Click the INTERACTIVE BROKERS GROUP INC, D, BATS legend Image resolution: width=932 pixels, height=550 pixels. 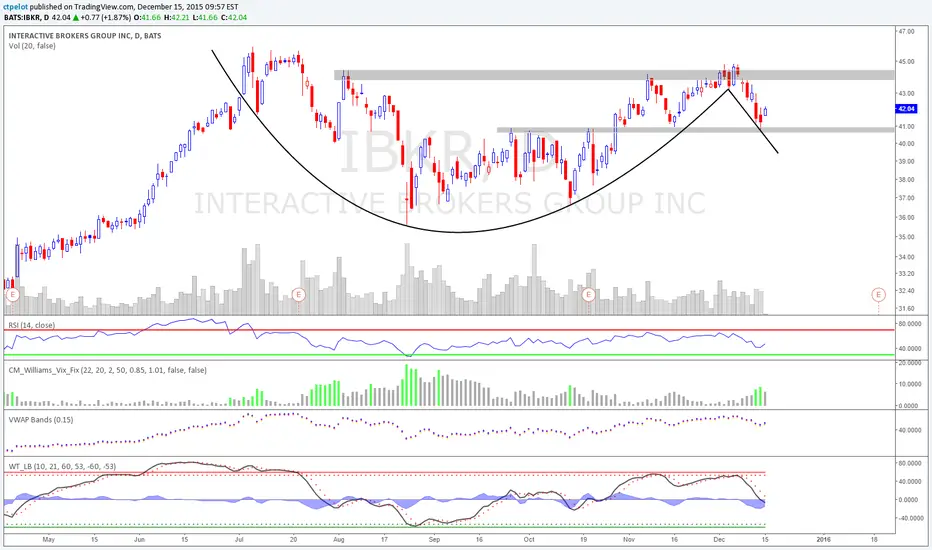tap(85, 36)
